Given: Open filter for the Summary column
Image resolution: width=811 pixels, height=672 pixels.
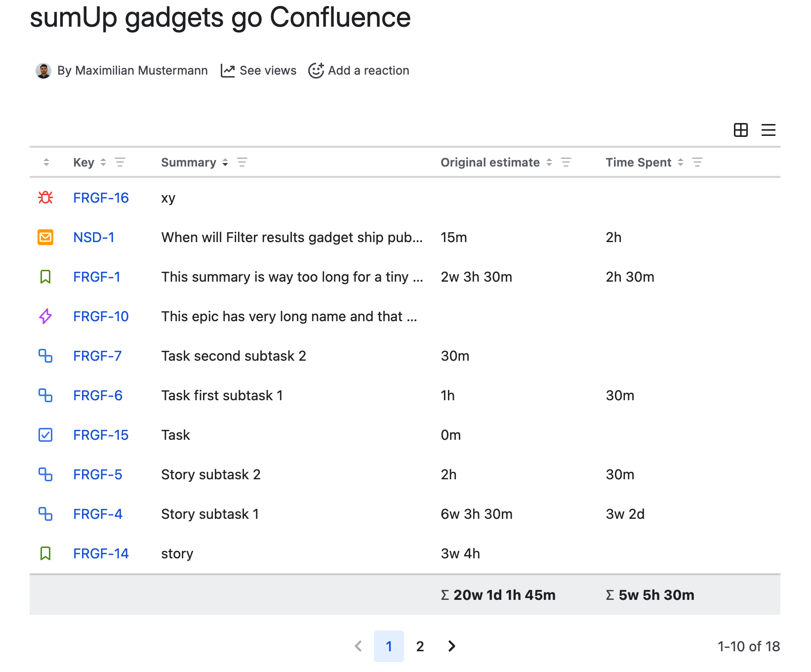Looking at the screenshot, I should click(242, 162).
